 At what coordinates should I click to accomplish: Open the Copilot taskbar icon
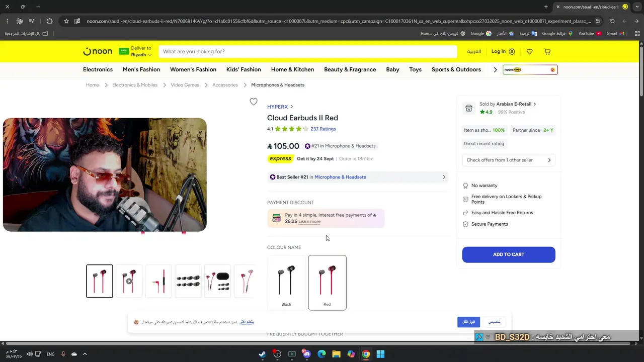[351, 354]
